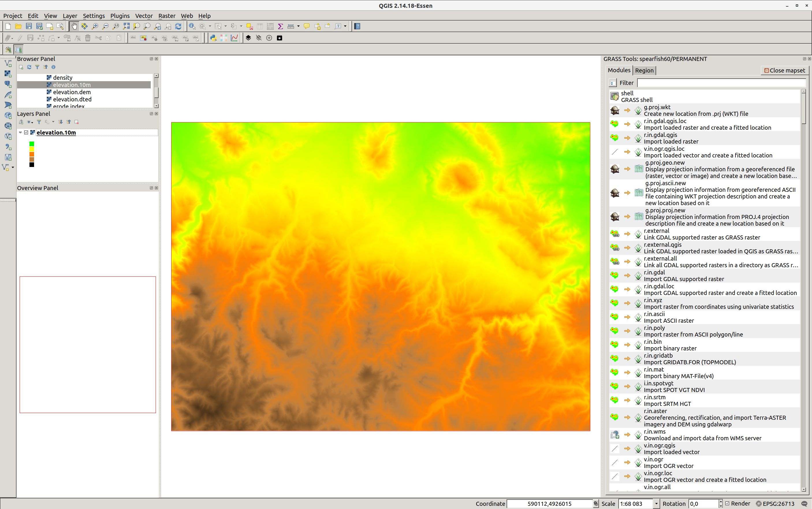
Task: Click the Browser Panel filter funnel icon
Action: click(37, 67)
